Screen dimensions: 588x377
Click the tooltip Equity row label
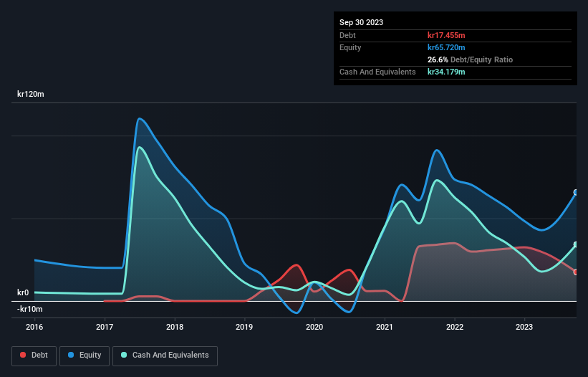tap(350, 47)
